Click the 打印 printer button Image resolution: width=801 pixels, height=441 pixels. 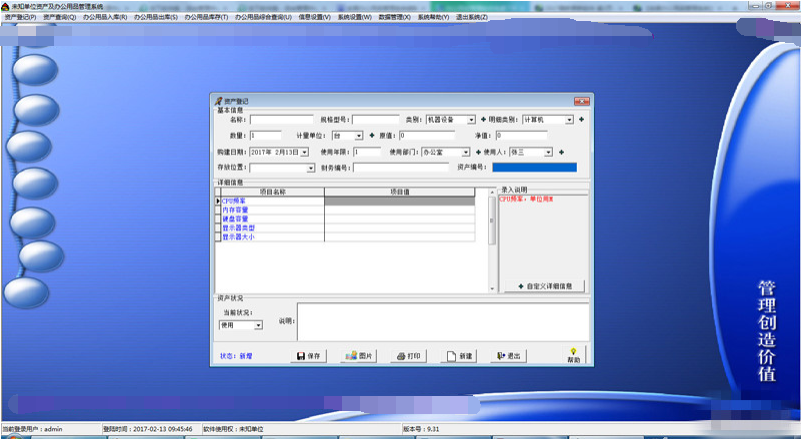pyautogui.click(x=408, y=356)
